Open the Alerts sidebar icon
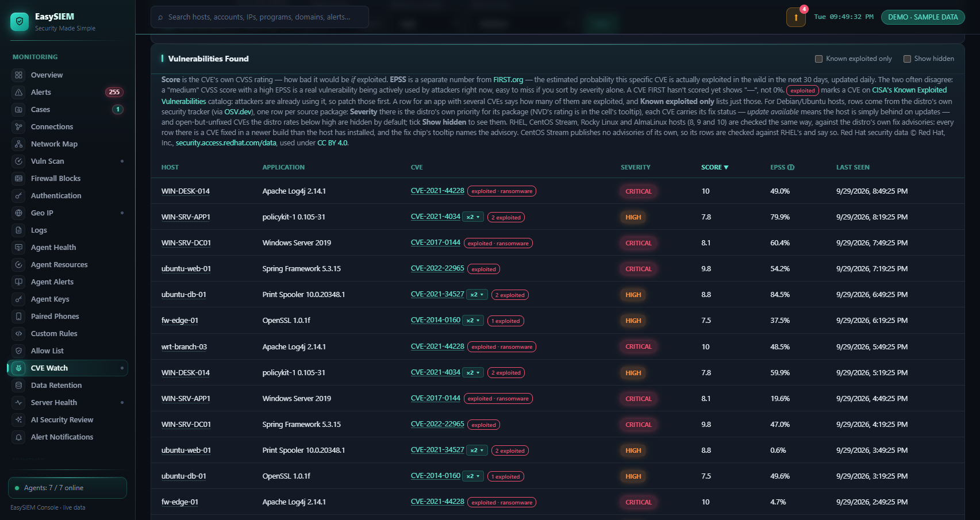 [19, 93]
